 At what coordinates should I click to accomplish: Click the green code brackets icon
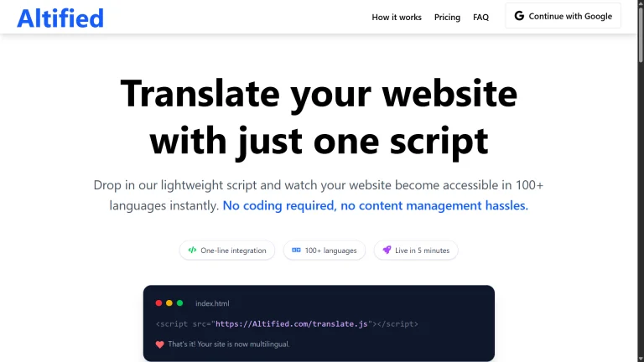pyautogui.click(x=192, y=250)
